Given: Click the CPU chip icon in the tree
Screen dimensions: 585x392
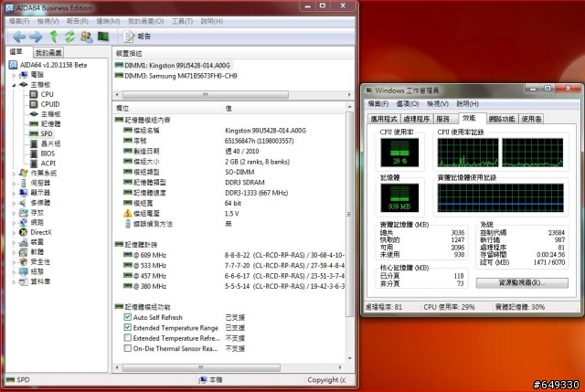Looking at the screenshot, I should tap(34, 94).
